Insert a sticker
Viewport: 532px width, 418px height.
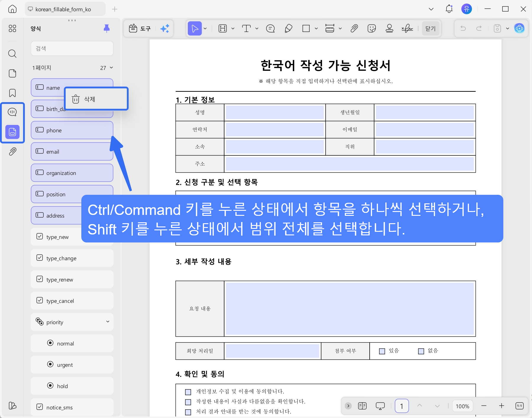(371, 28)
